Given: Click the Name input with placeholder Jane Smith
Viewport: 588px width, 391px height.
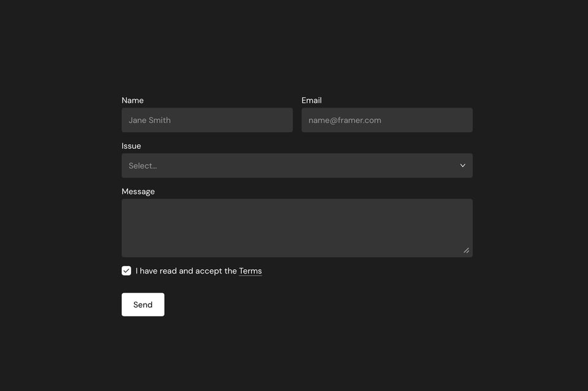Looking at the screenshot, I should point(207,120).
